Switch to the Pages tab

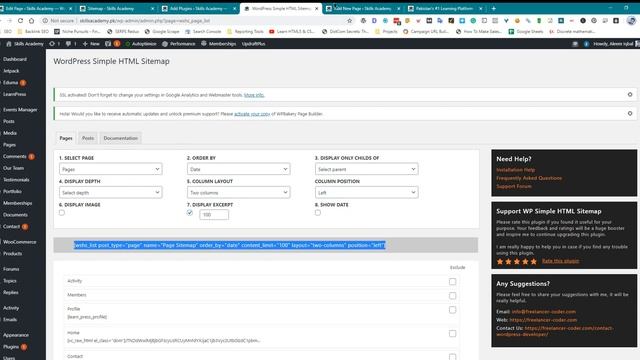(66, 138)
